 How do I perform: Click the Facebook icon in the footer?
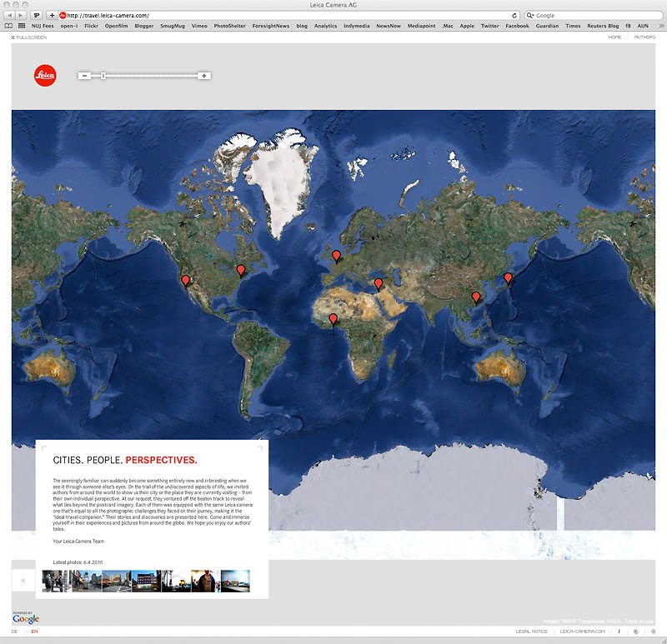click(619, 632)
